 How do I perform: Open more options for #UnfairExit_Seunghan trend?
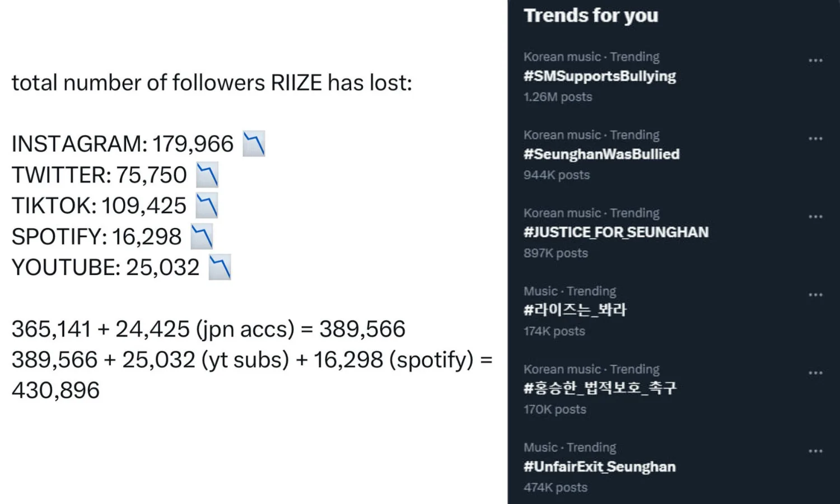[815, 451]
